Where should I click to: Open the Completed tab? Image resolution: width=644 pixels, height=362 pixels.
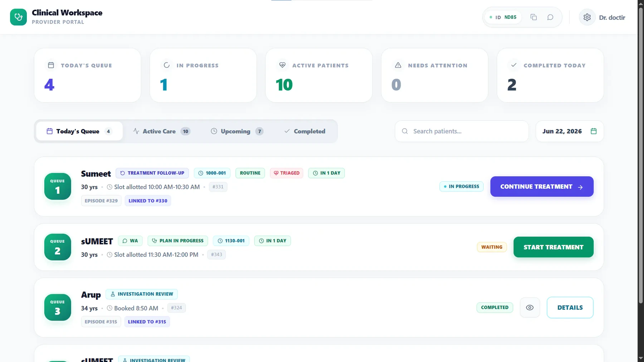coord(305,131)
